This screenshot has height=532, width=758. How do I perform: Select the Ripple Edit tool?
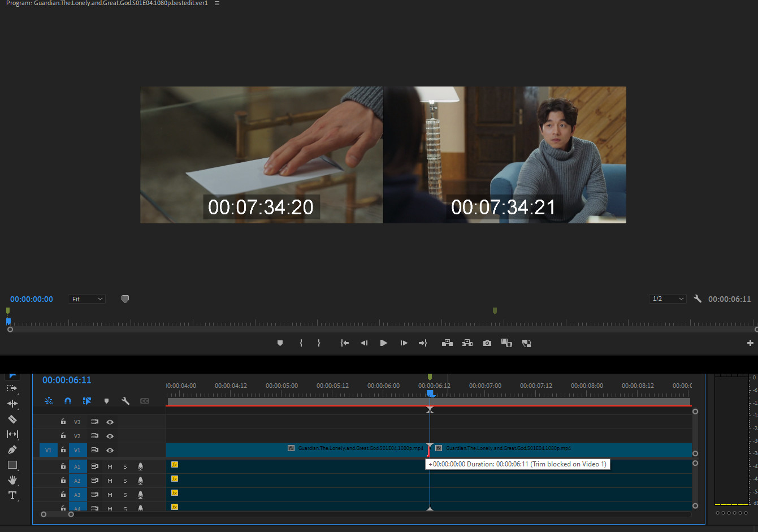point(12,404)
